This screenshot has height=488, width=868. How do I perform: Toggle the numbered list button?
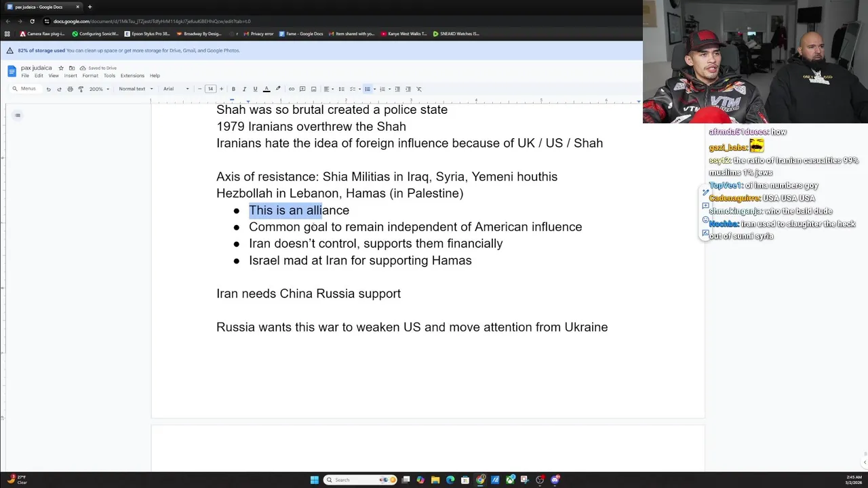pos(382,89)
